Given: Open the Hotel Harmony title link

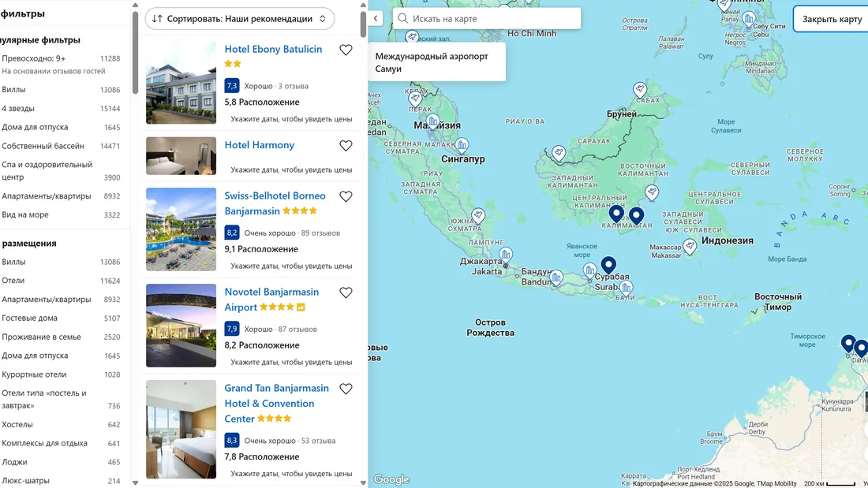Looking at the screenshot, I should point(259,145).
